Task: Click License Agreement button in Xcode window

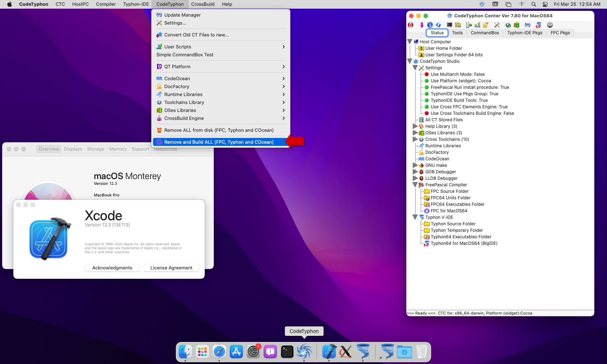Action: [172, 268]
